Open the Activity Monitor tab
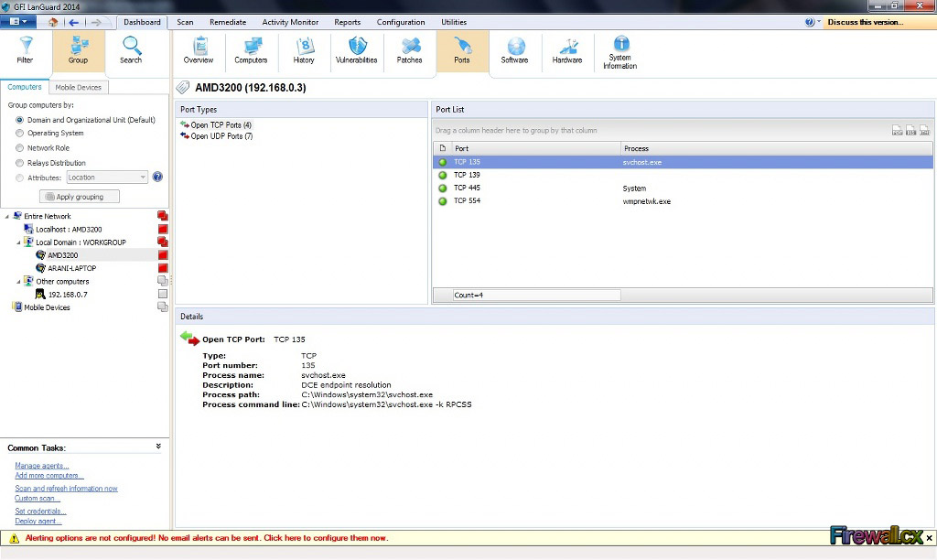Viewport: 937px width, 560px height. [290, 22]
